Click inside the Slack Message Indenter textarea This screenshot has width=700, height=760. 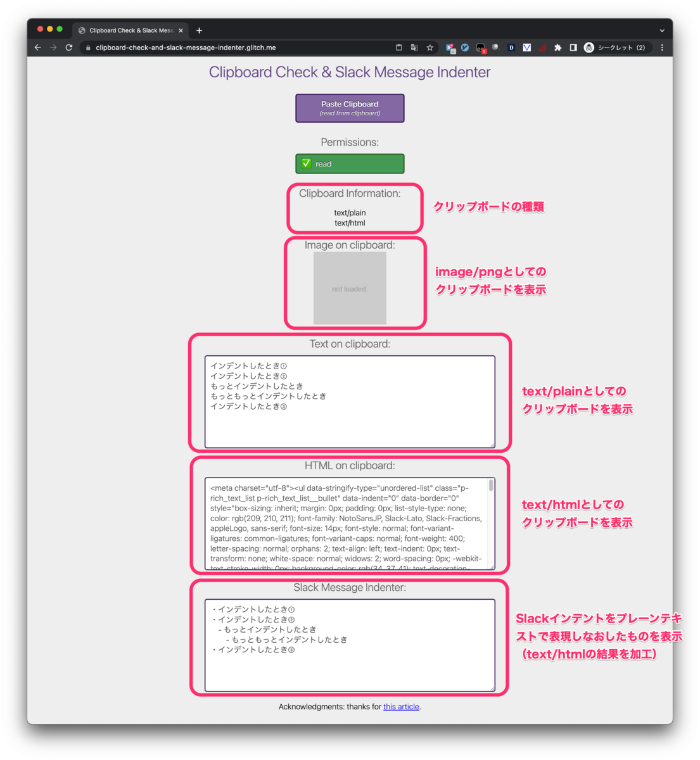[350, 645]
